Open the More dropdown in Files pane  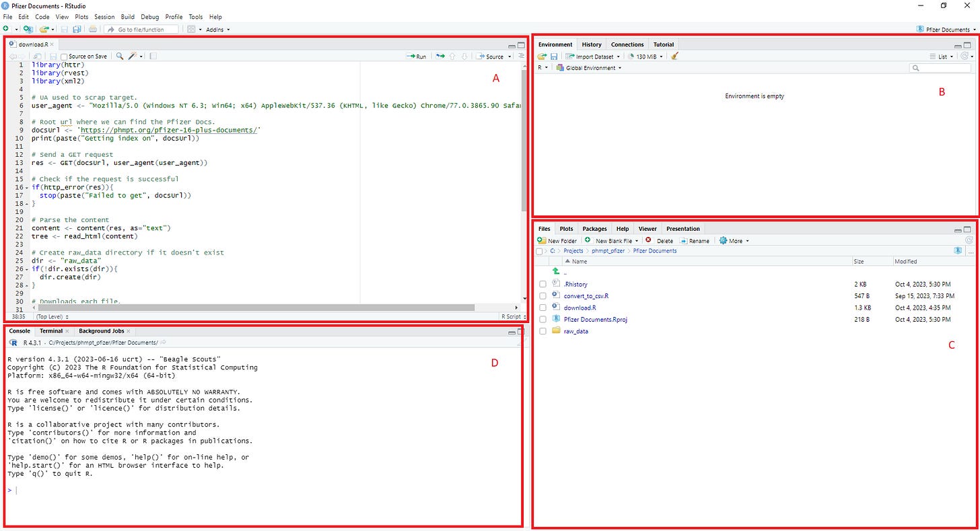734,240
